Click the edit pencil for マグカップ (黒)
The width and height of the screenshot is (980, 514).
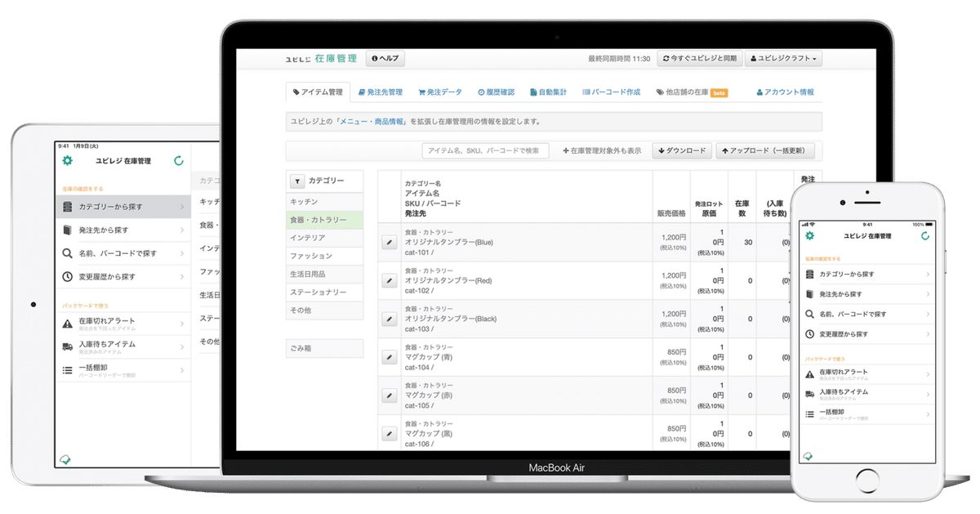390,433
